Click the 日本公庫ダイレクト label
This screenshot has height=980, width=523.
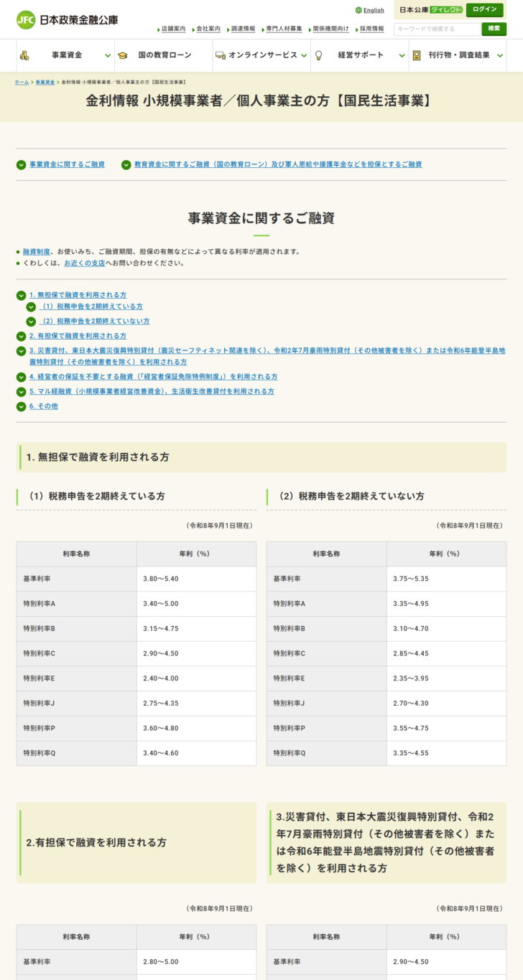click(430, 10)
